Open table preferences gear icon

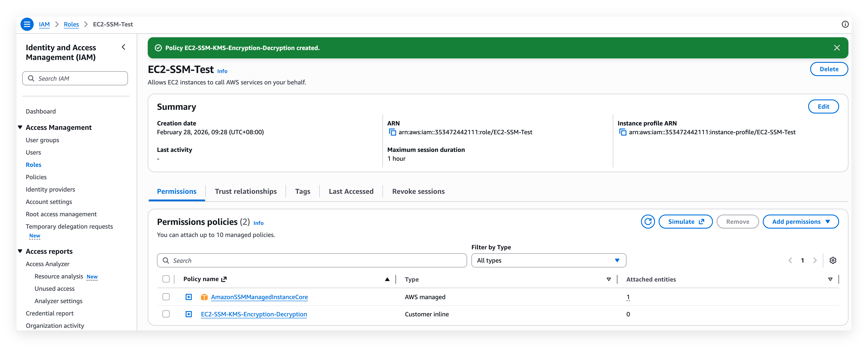click(x=833, y=260)
